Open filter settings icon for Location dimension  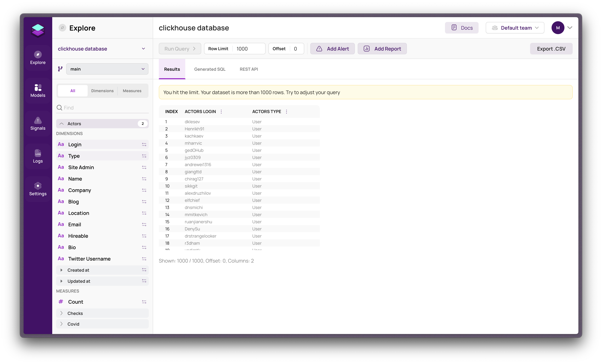pos(144,213)
